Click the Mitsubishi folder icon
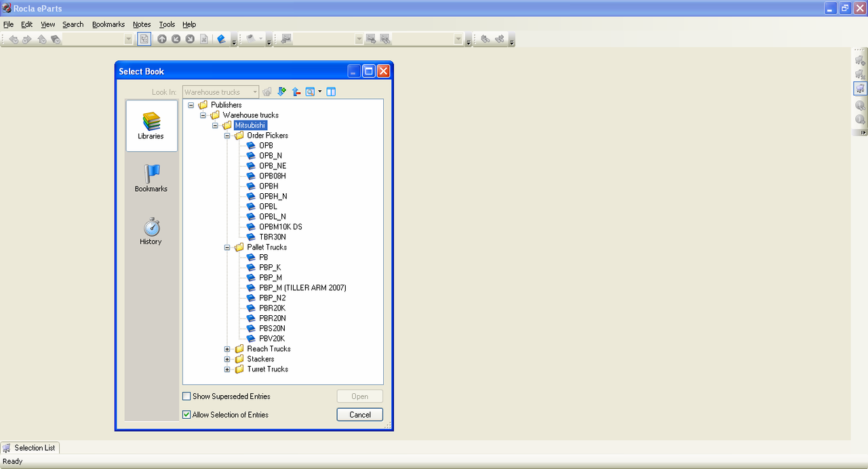Viewport: 868px width, 469px height. [x=227, y=125]
